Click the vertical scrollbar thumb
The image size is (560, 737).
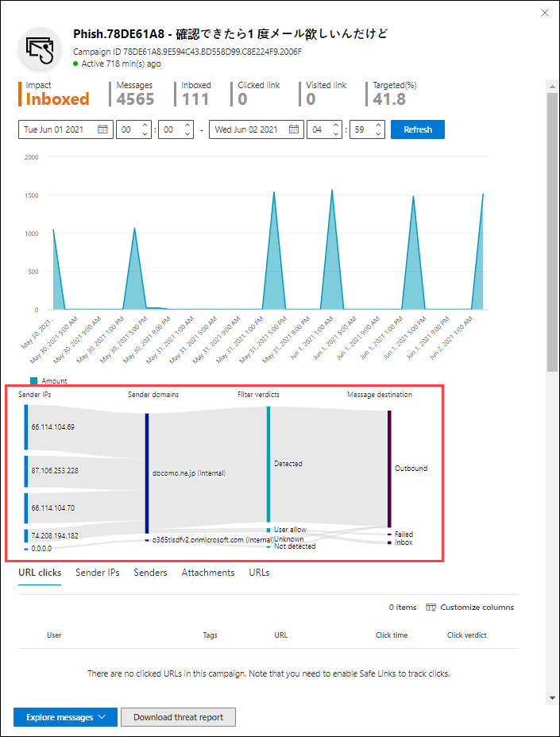551,230
